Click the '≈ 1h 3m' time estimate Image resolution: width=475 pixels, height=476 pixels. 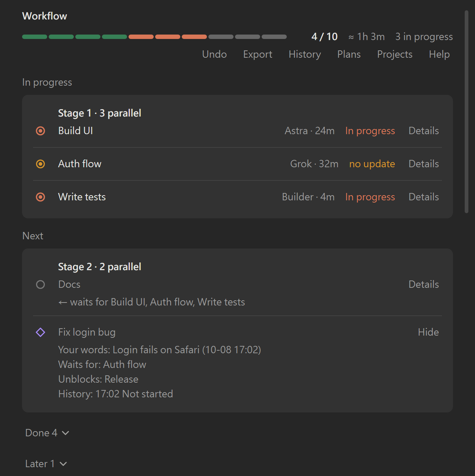(x=367, y=37)
